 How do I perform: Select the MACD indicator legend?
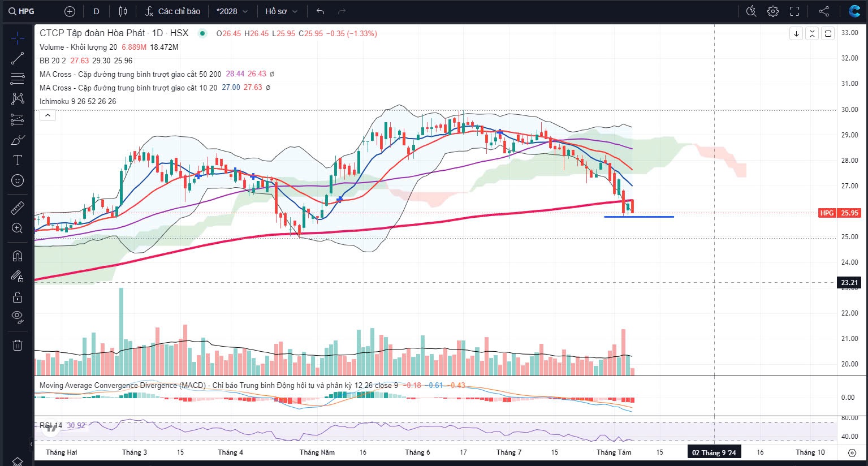[x=219, y=385]
